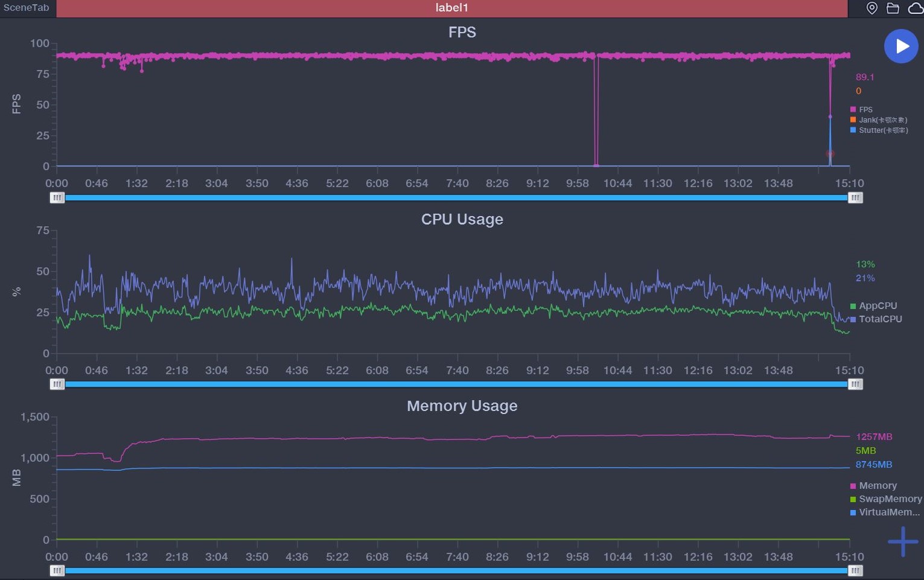Click the Memory Usage chart right range handle

(x=855, y=570)
